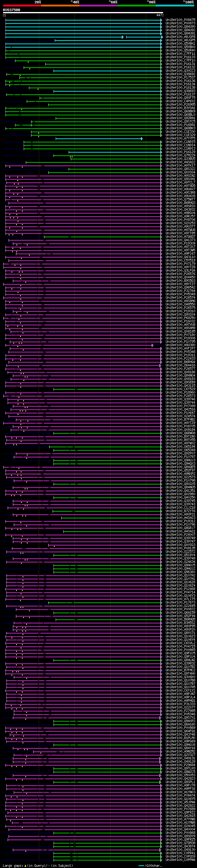Screen dimensions: 197x868
Task: Open hit UniRef100_A8JGP5
Action: [x=180, y=40]
